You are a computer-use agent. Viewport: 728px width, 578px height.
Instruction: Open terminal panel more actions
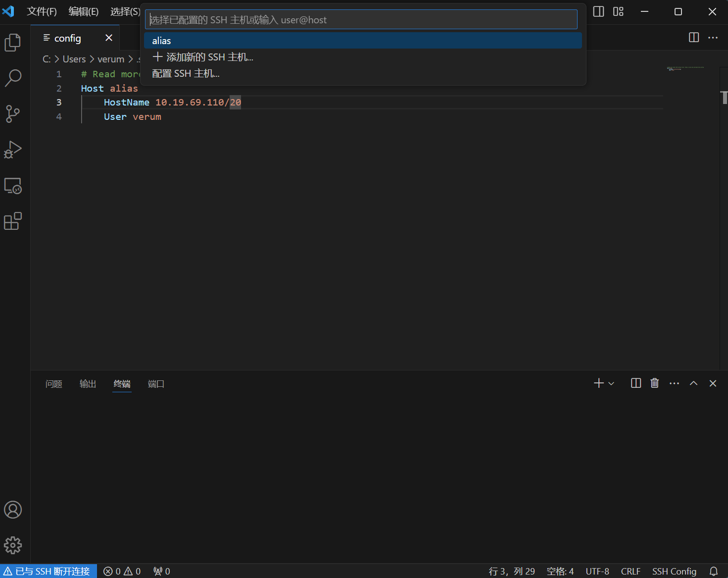click(674, 383)
